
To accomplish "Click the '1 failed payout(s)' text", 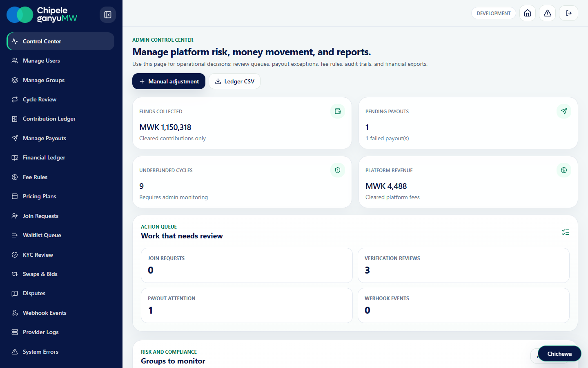I will (387, 138).
